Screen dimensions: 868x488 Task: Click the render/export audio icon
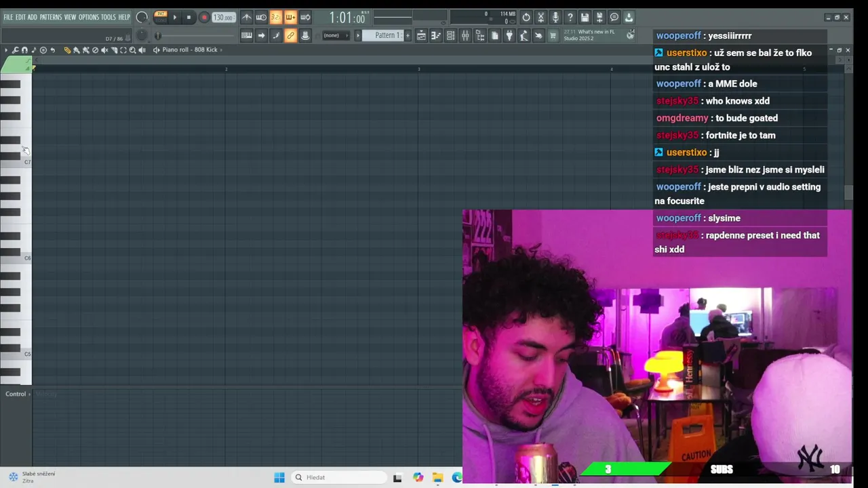coord(599,17)
